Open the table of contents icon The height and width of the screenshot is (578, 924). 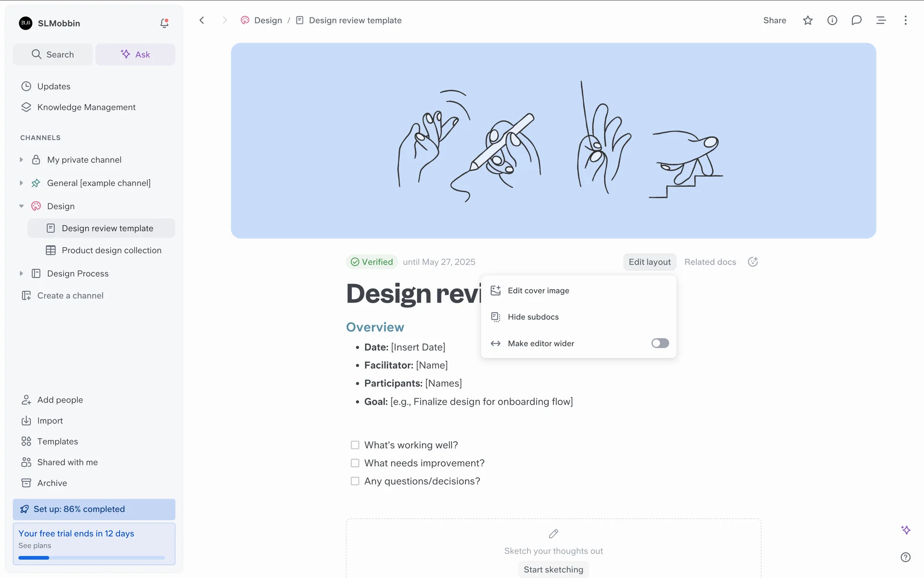[881, 20]
